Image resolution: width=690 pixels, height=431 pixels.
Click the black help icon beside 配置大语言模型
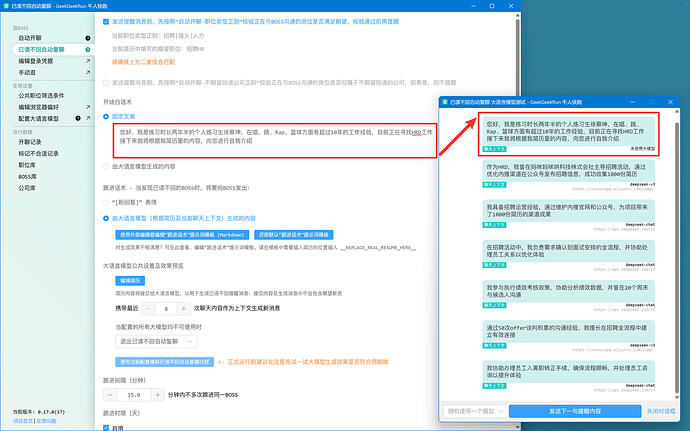(x=78, y=118)
